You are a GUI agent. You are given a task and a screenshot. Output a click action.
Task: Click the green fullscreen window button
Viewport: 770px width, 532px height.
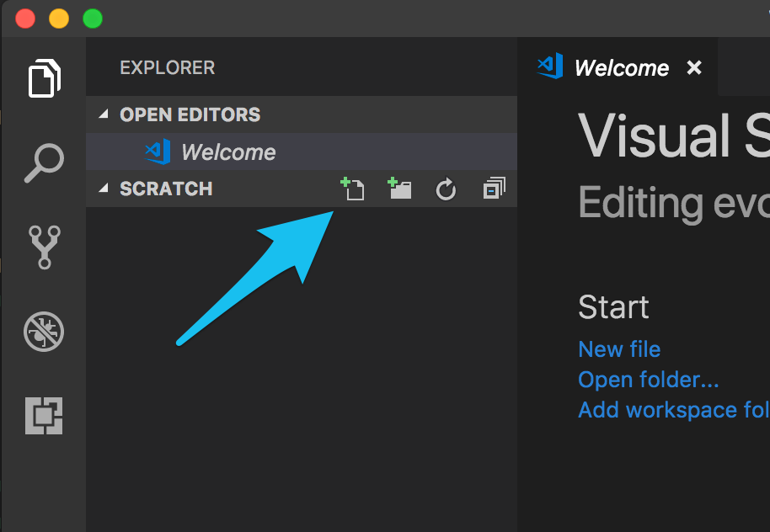pyautogui.click(x=93, y=19)
